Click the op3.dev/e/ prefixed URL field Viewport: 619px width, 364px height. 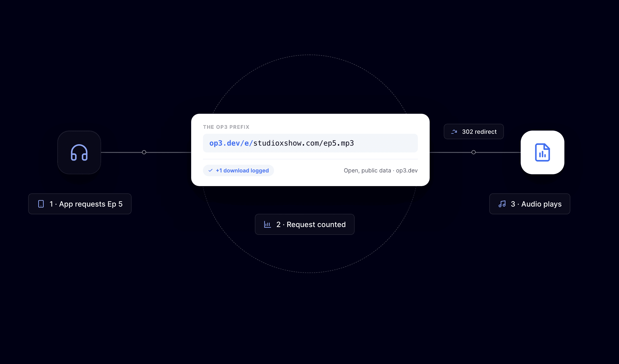pos(310,143)
